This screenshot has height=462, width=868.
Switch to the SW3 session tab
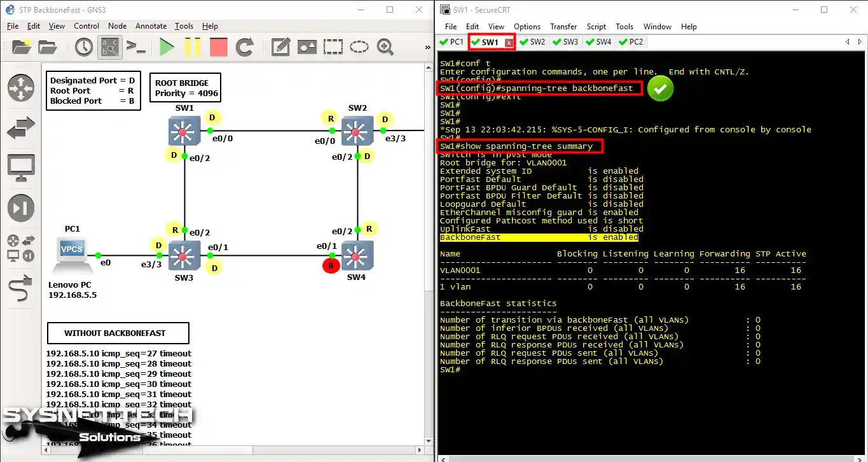(565, 42)
